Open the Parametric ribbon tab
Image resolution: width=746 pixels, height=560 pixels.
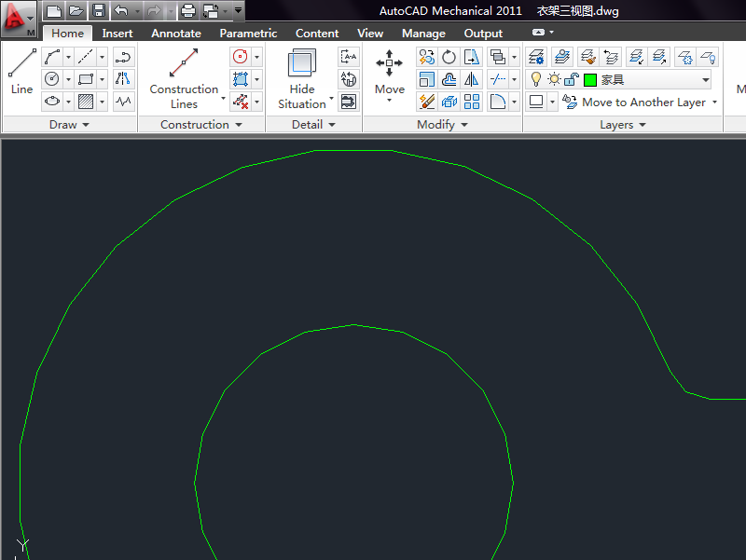coord(248,33)
